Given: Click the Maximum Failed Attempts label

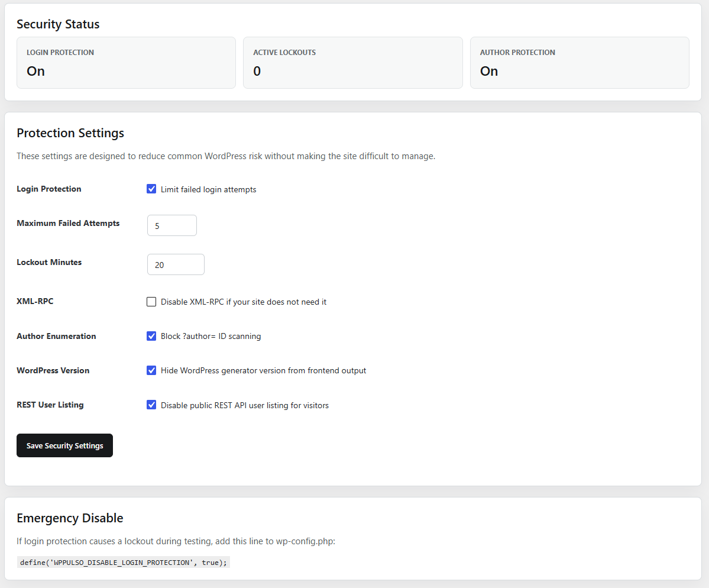Looking at the screenshot, I should tap(68, 224).
